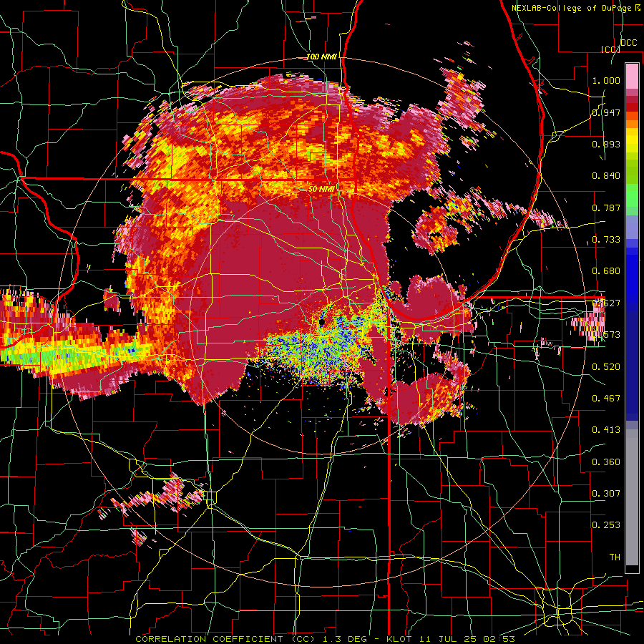Pick the 0.840 scale value
This screenshot has width=644, height=644.
(x=606, y=176)
